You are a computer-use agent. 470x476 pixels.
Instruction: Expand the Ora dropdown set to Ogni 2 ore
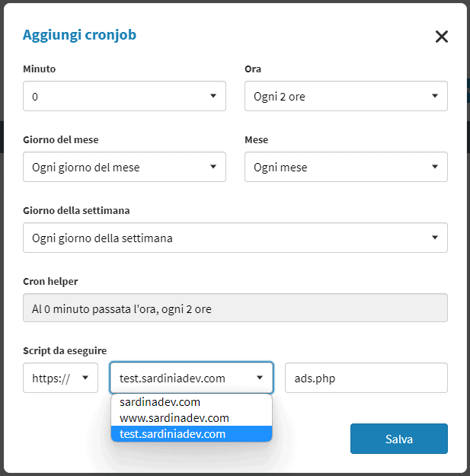pyautogui.click(x=346, y=97)
